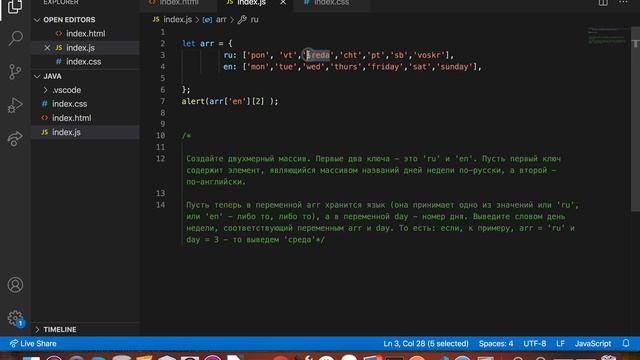The width and height of the screenshot is (640, 360).
Task: Open the Manage settings gear
Action: (15, 318)
